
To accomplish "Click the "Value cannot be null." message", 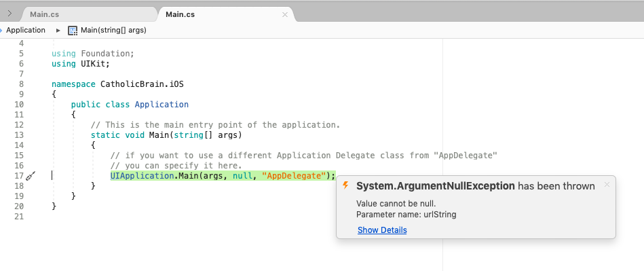I will 396,204.
